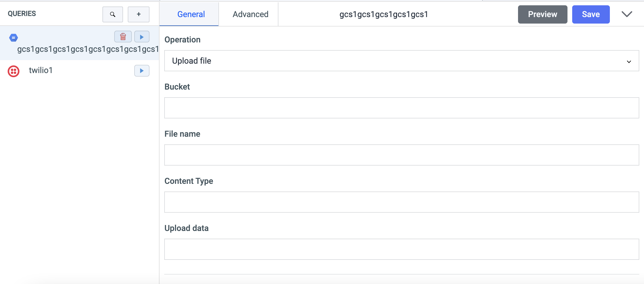644x284 pixels.
Task: Open the Operation dropdown showing Upload file
Action: 401,61
